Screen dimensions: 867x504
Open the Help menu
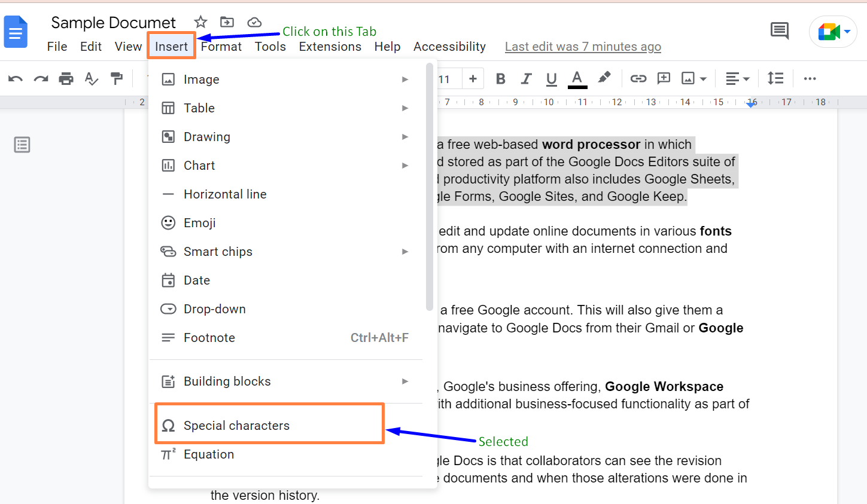(387, 47)
